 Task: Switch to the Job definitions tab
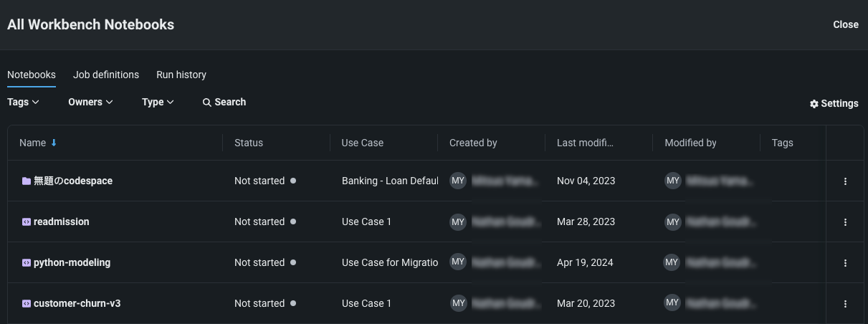pyautogui.click(x=106, y=75)
